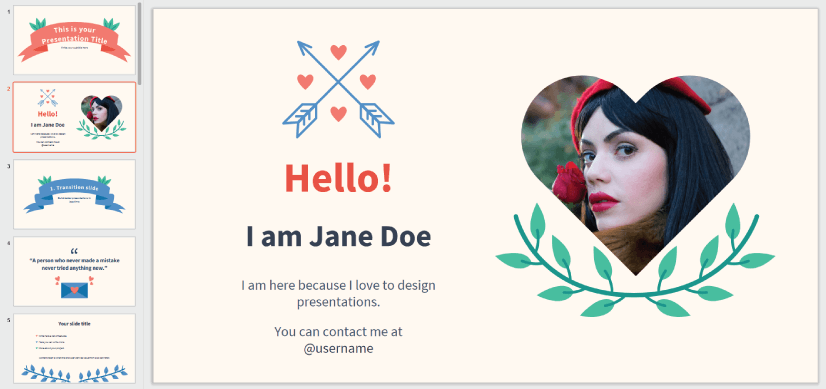Select the crossed arrows with hearts graphic
The image size is (826, 389).
338,89
